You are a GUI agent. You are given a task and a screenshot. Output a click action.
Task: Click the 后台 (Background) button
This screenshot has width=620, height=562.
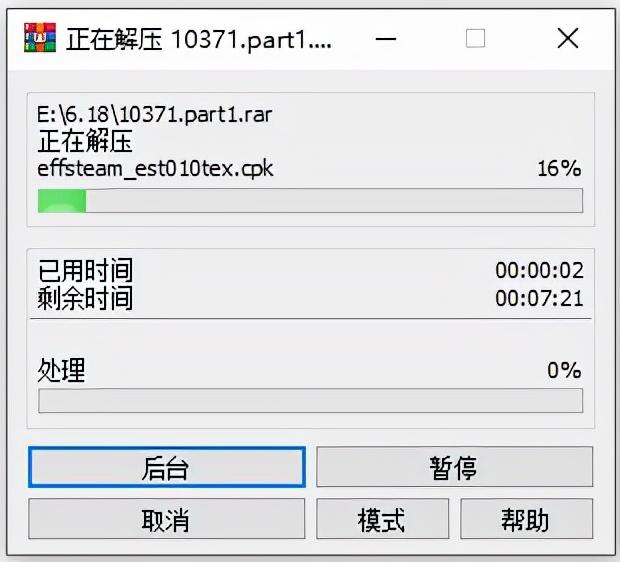(x=167, y=467)
